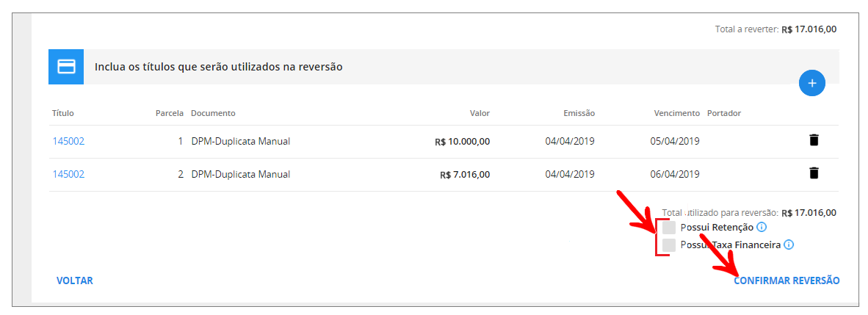868x315 pixels.
Task: Delete the R$ 7.016,00 parcela row
Action: coord(814,173)
